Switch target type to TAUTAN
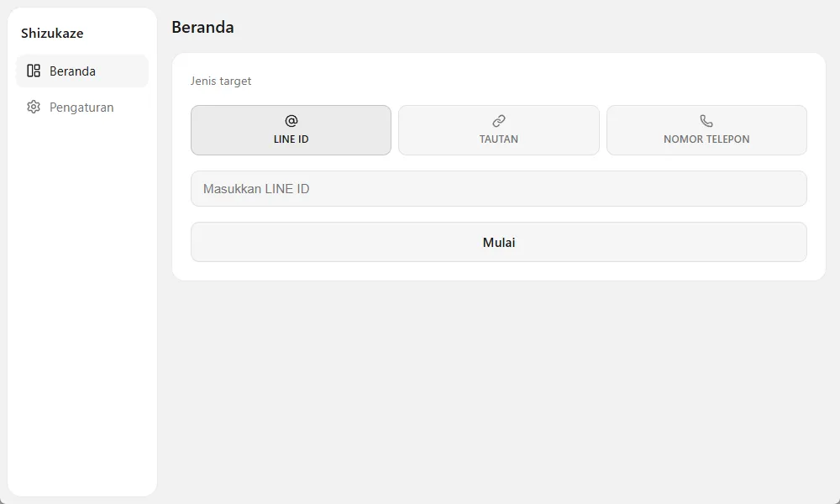Screen dimensions: 840x504 (x=499, y=130)
